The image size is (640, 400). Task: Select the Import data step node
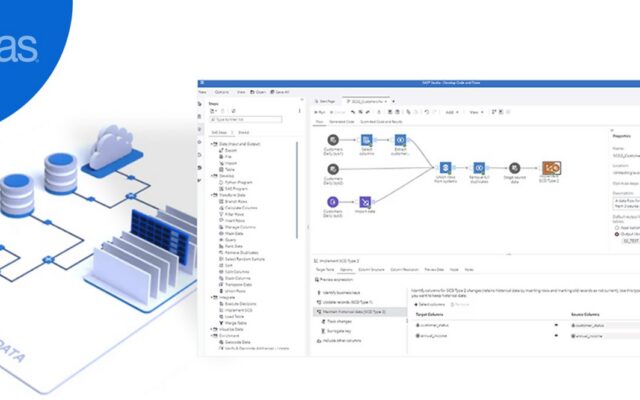pos(365,202)
